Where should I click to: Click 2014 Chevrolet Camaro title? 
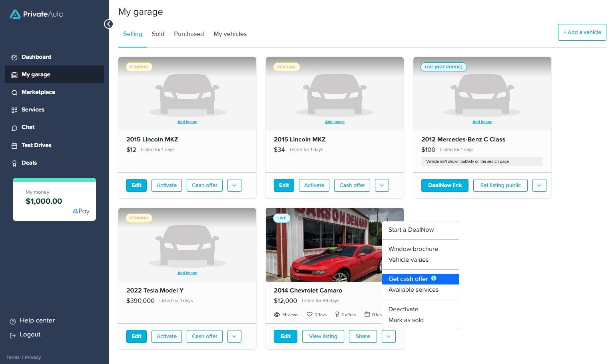(x=308, y=290)
